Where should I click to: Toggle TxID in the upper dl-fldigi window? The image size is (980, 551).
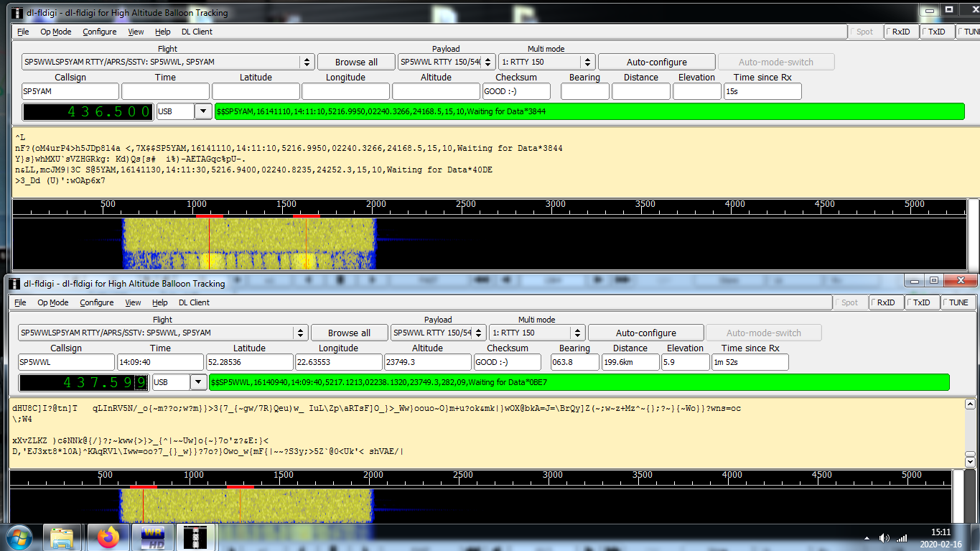pyautogui.click(x=937, y=32)
